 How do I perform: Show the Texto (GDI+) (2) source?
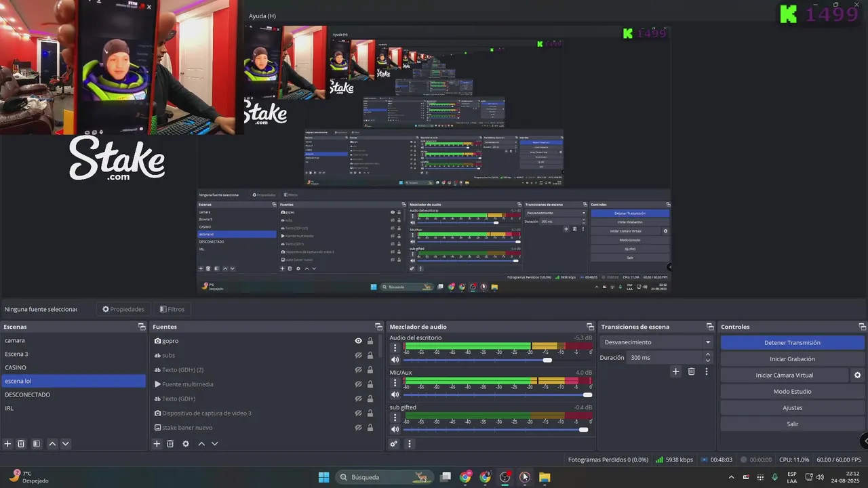(x=359, y=370)
